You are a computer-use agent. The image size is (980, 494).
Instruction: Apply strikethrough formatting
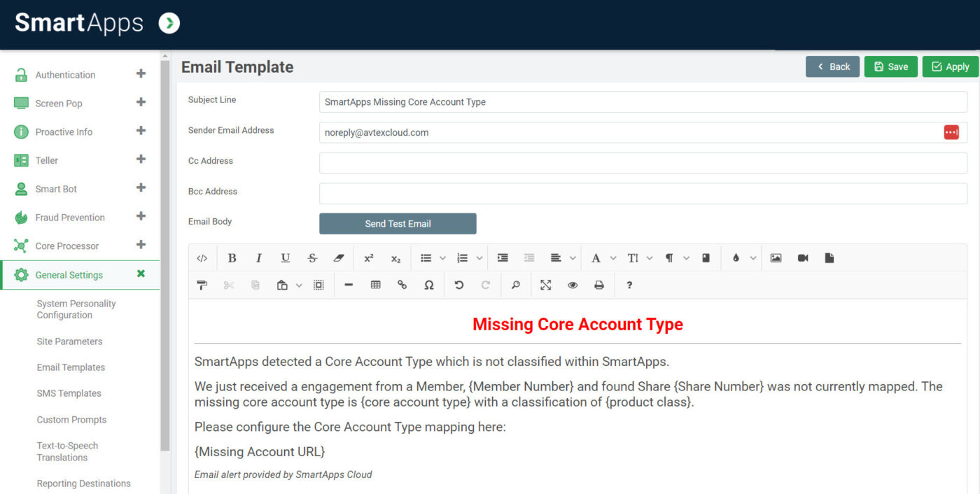(x=312, y=258)
